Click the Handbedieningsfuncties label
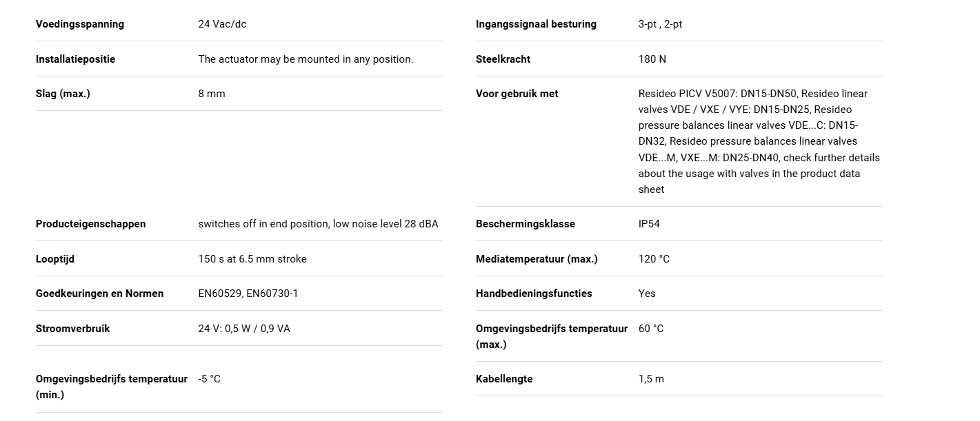This screenshot has height=421, width=980. point(534,294)
